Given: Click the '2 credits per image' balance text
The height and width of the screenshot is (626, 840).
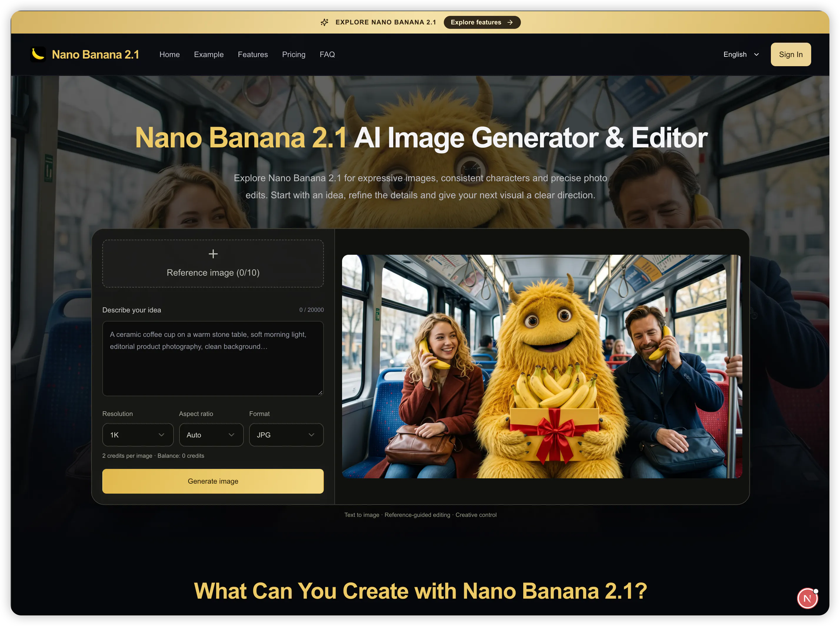Looking at the screenshot, I should tap(153, 456).
